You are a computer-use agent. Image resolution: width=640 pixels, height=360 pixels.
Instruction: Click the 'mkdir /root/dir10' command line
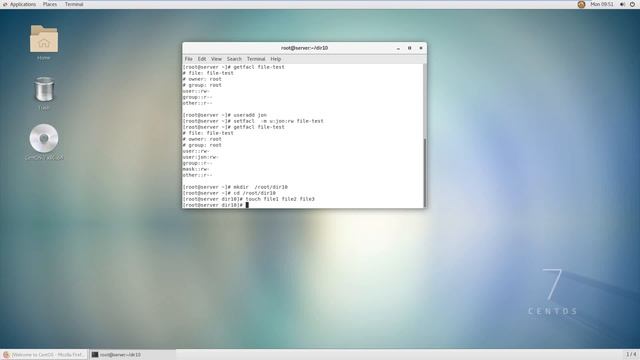pyautogui.click(x=235, y=187)
